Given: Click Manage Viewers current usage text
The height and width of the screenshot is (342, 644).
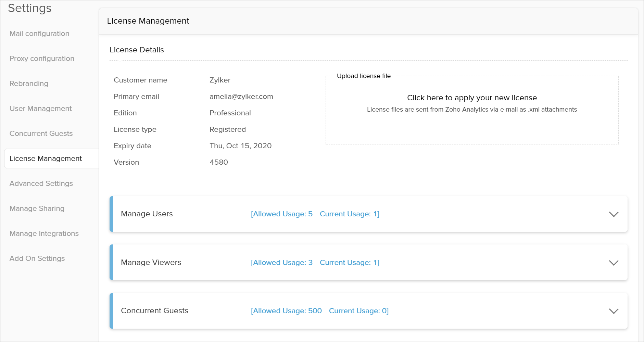Looking at the screenshot, I should click(350, 263).
